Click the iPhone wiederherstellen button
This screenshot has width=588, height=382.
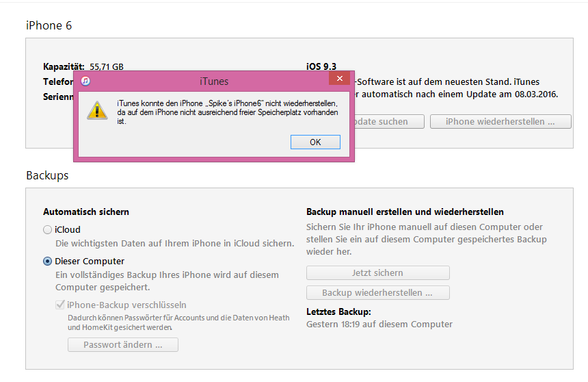coord(499,121)
